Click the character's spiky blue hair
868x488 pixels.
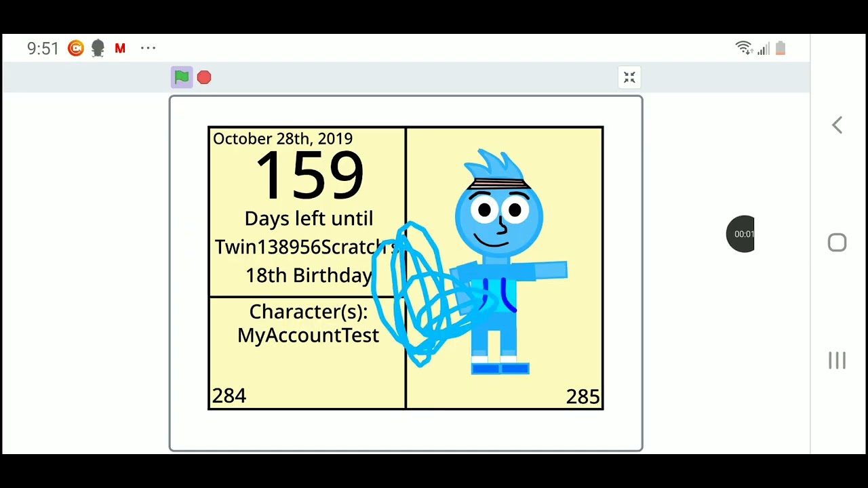click(495, 165)
